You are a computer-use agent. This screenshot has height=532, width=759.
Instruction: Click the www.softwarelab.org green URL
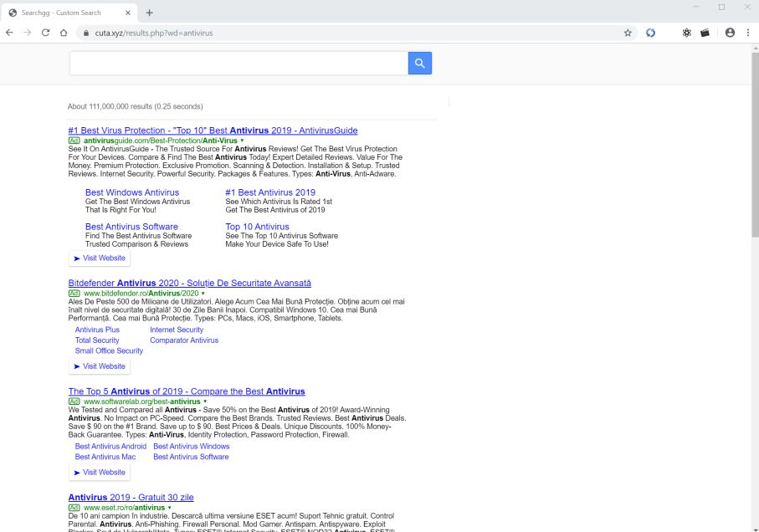coord(141,402)
